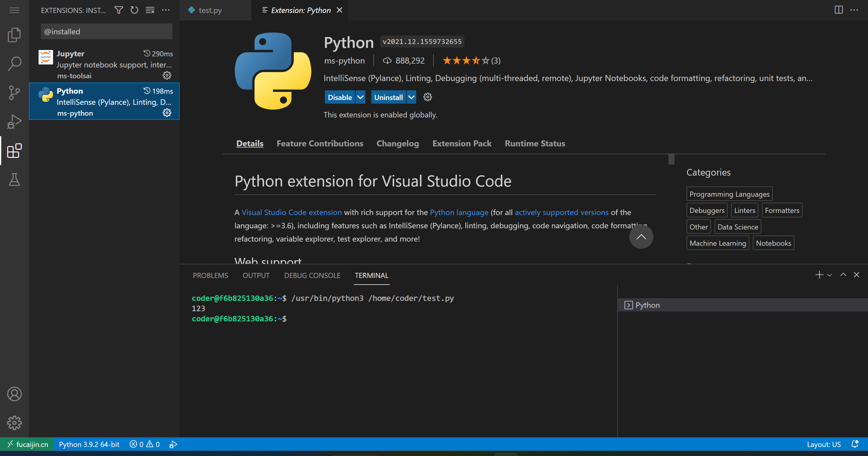Image resolution: width=868 pixels, height=456 pixels.
Task: Click the debug run icon in status bar
Action: pos(173,445)
